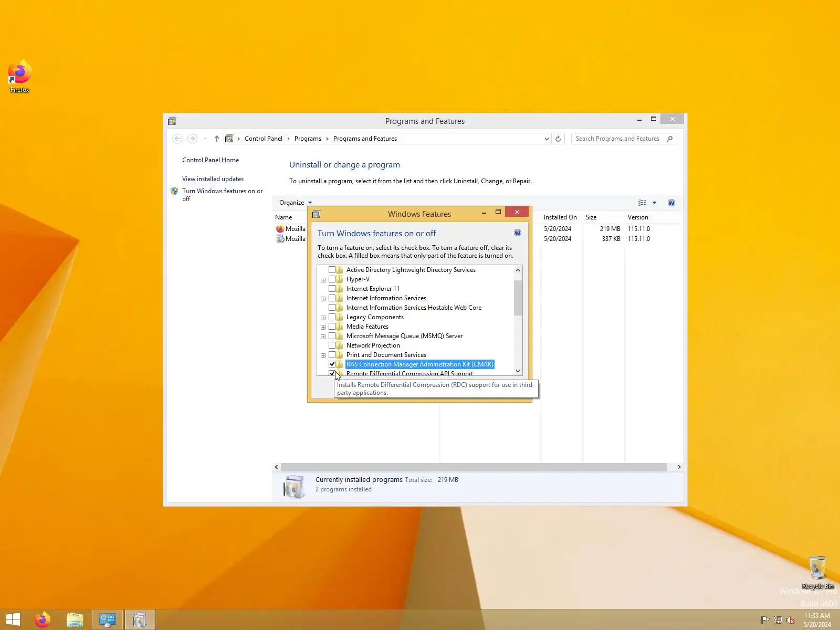This screenshot has height=630, width=840.
Task: Launch Firefox from the taskbar
Action: (43, 619)
